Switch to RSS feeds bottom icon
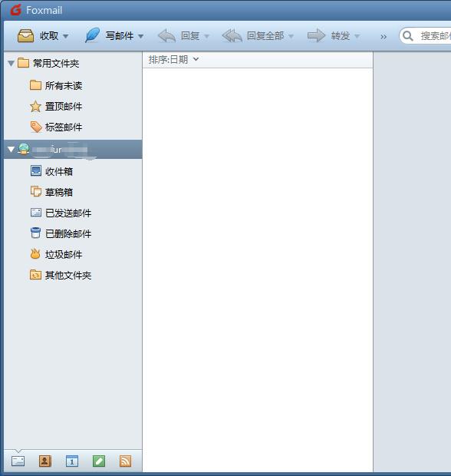 [126, 461]
